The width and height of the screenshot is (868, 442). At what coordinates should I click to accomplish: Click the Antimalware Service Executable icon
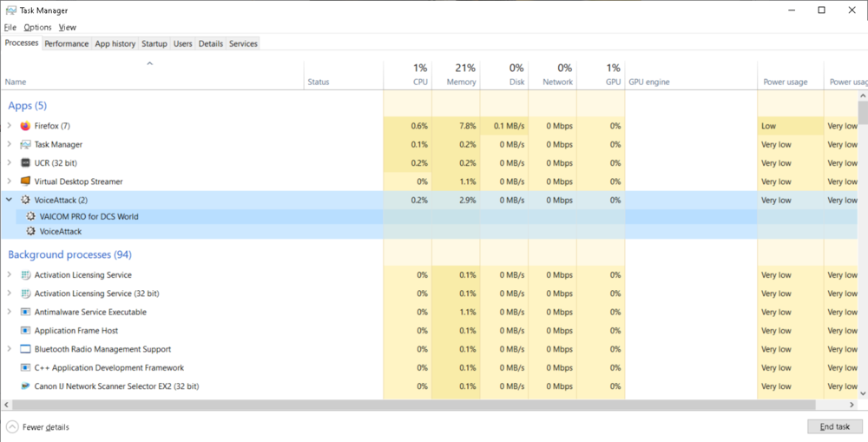tap(25, 312)
